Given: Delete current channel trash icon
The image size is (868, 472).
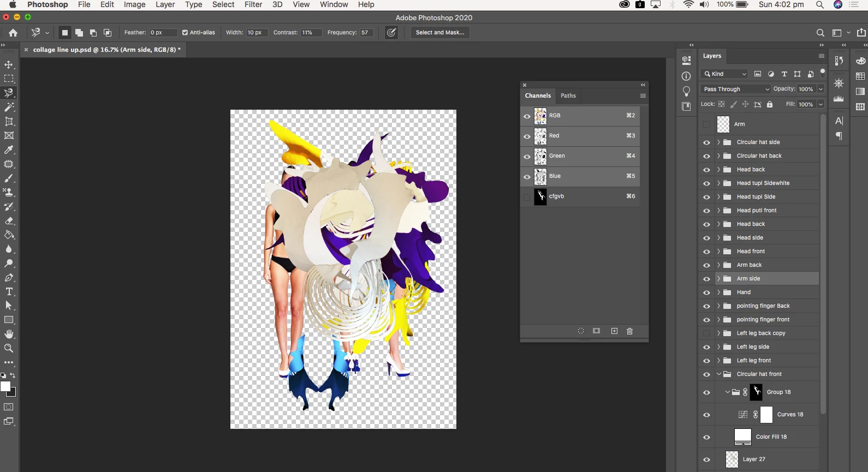Looking at the screenshot, I should 629,331.
